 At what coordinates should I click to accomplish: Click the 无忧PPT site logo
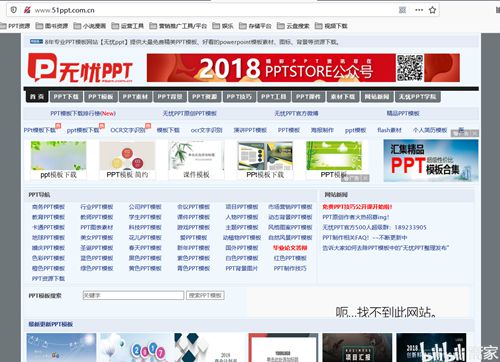(x=80, y=68)
